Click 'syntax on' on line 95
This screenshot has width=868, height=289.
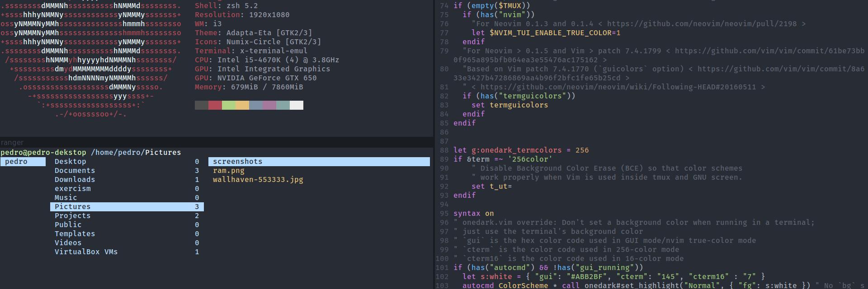click(473, 214)
